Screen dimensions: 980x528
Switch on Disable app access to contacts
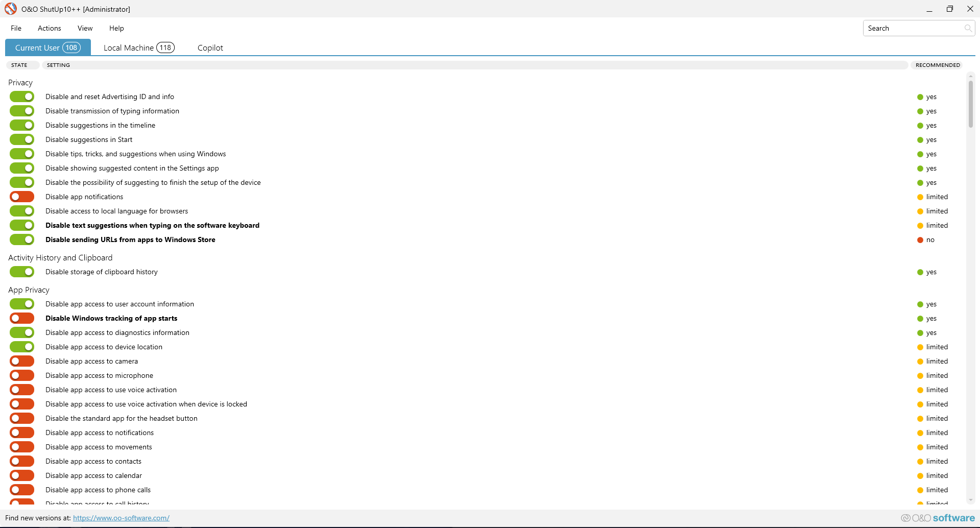point(22,461)
